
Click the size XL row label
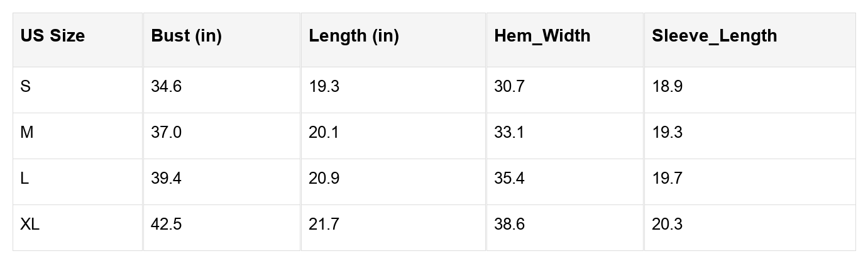coord(30,225)
